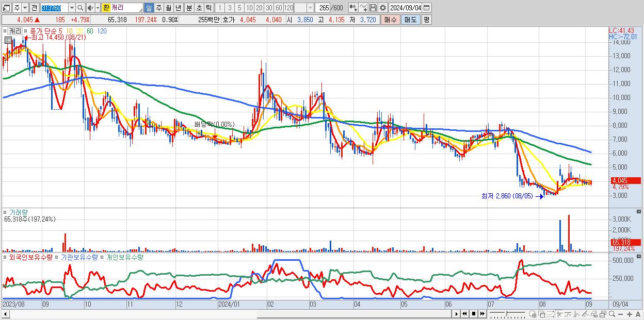Click the add line indicator icon

click(x=363, y=8)
